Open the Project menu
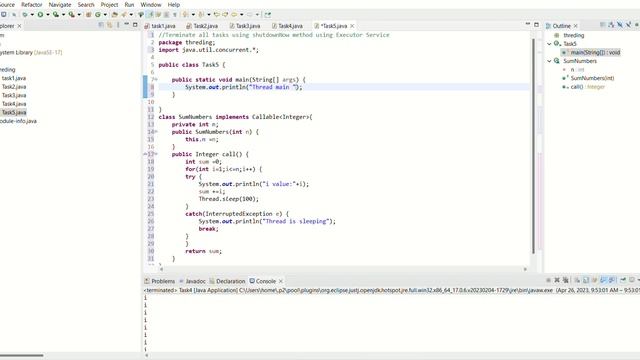Viewport: 640px width, 360px height. click(x=109, y=4)
